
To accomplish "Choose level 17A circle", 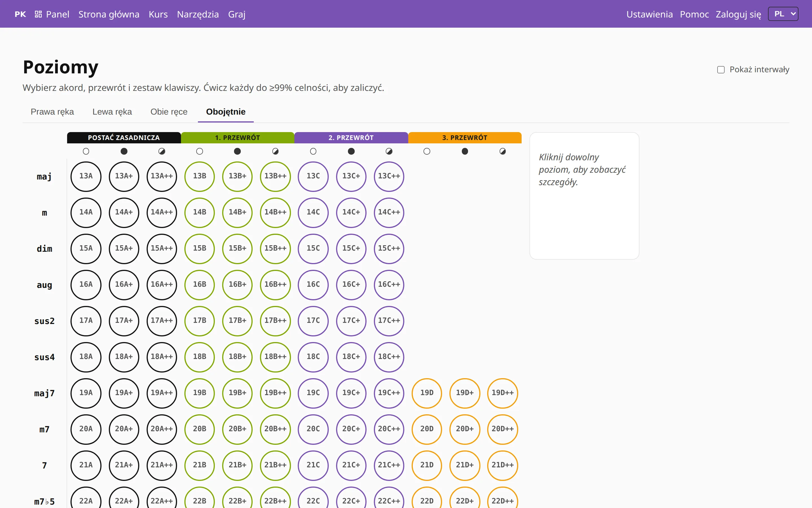I will click(x=86, y=321).
